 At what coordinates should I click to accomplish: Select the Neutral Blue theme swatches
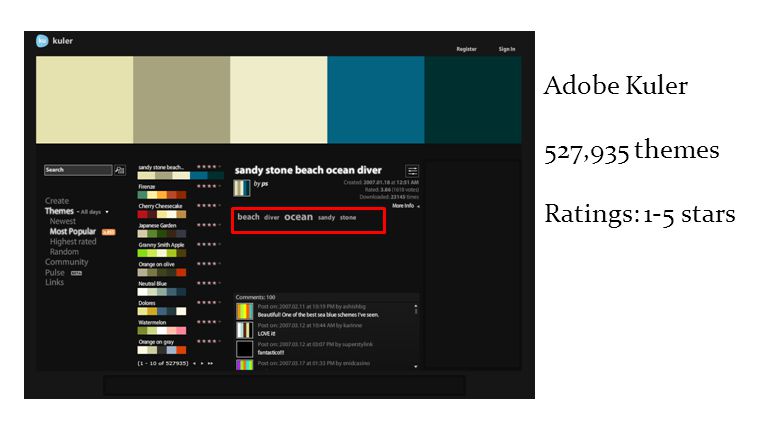click(162, 292)
